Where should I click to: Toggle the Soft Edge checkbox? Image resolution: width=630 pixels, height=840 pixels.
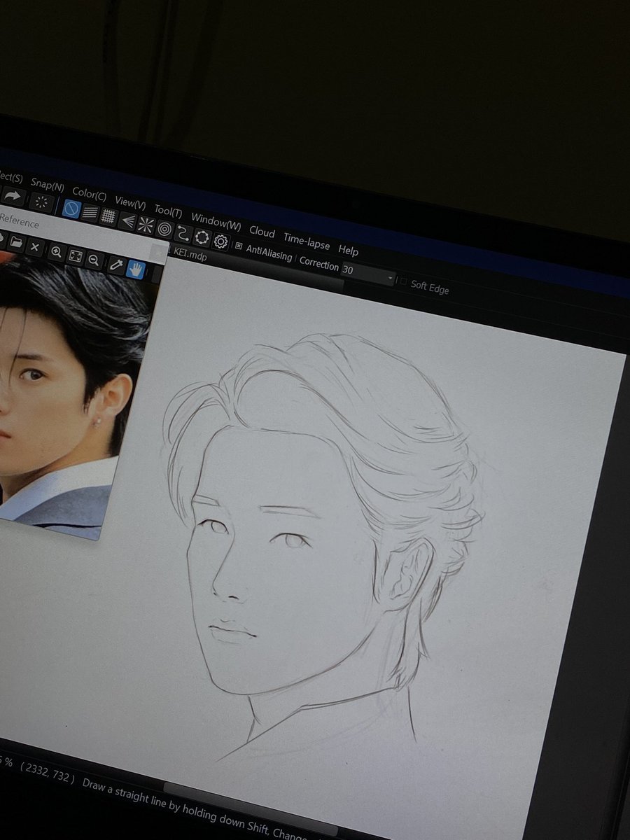(403, 281)
